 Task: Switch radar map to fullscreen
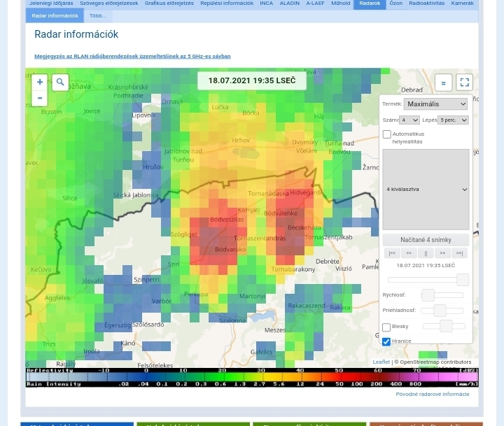click(464, 83)
